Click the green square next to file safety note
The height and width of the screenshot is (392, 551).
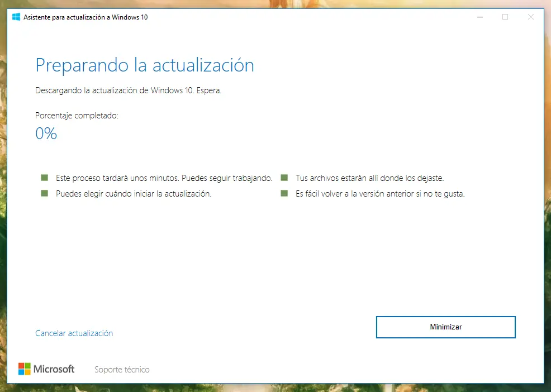(x=285, y=178)
